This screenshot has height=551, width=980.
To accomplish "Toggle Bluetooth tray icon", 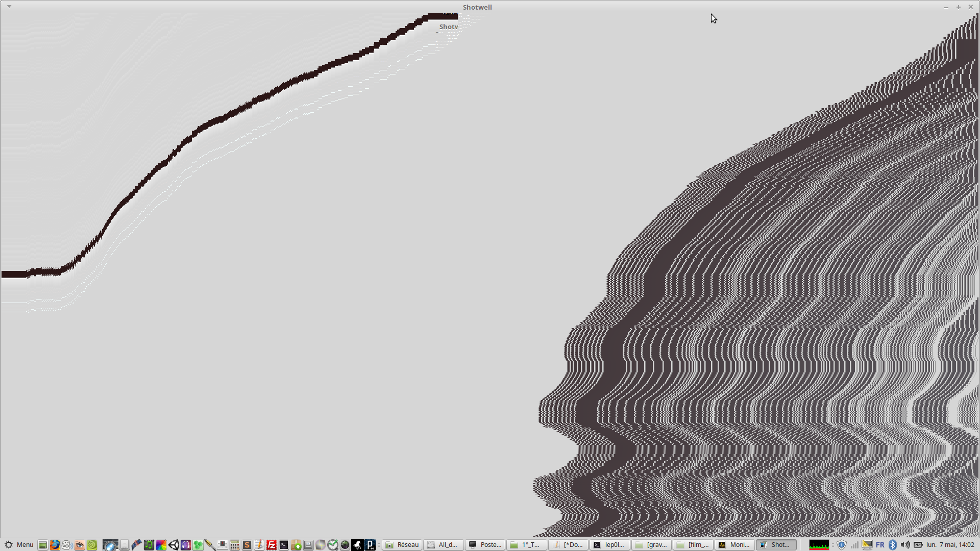I will [x=893, y=545].
